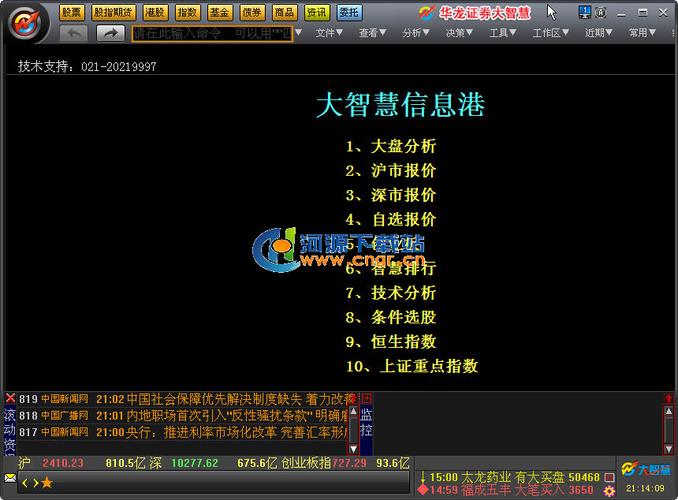Click the round icon beside the monitor icon
The image size is (678, 500).
pyautogui.click(x=601, y=13)
